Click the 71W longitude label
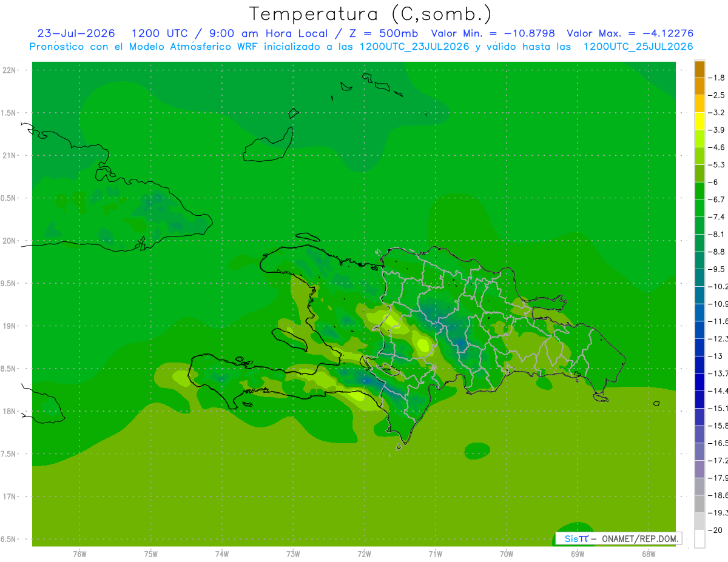The width and height of the screenshot is (728, 562). click(435, 554)
